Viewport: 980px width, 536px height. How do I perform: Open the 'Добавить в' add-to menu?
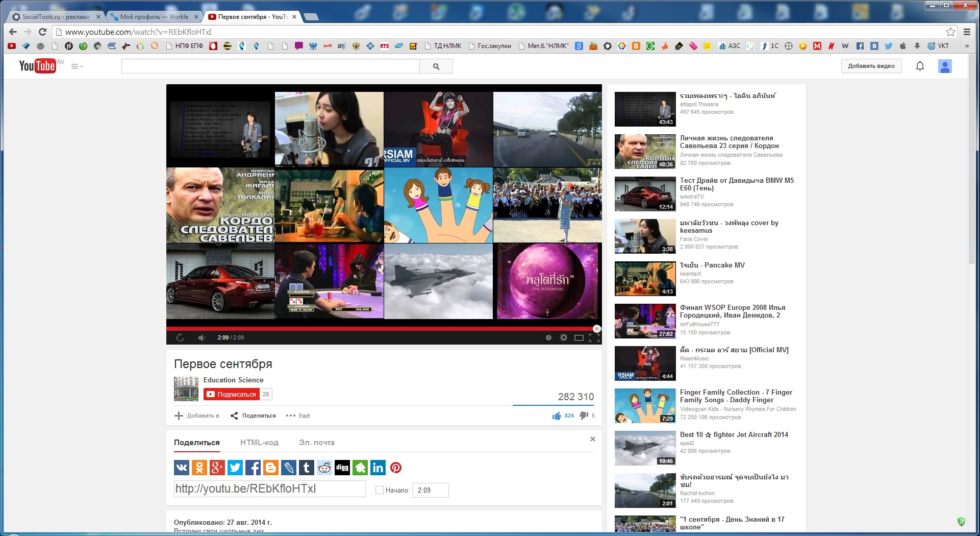coord(197,416)
